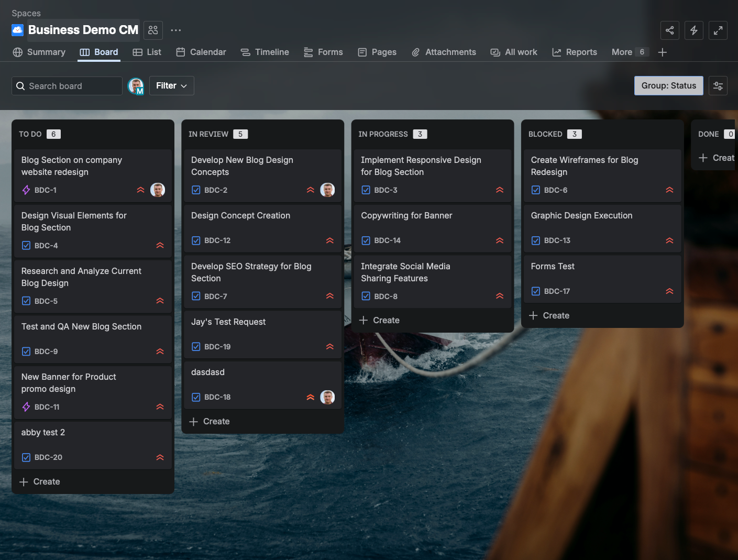Enter full screen with expand icon
The image size is (738, 560).
tap(718, 30)
